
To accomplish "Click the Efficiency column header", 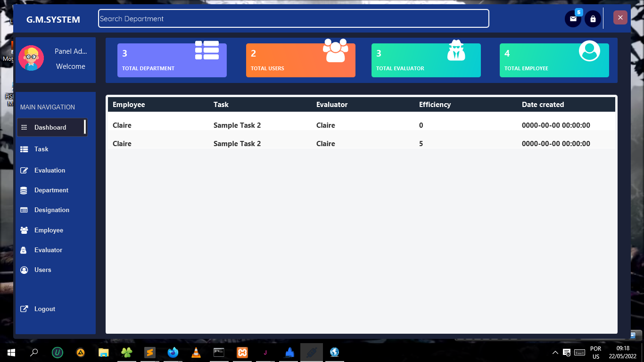I will [435, 105].
